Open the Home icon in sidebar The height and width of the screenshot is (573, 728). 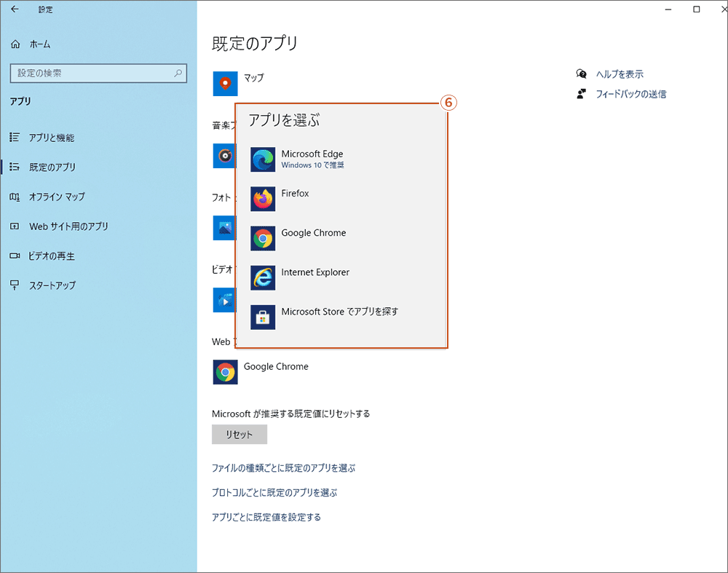(x=15, y=44)
